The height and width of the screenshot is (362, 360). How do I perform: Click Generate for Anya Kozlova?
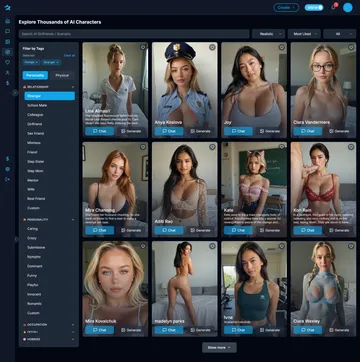(x=201, y=131)
